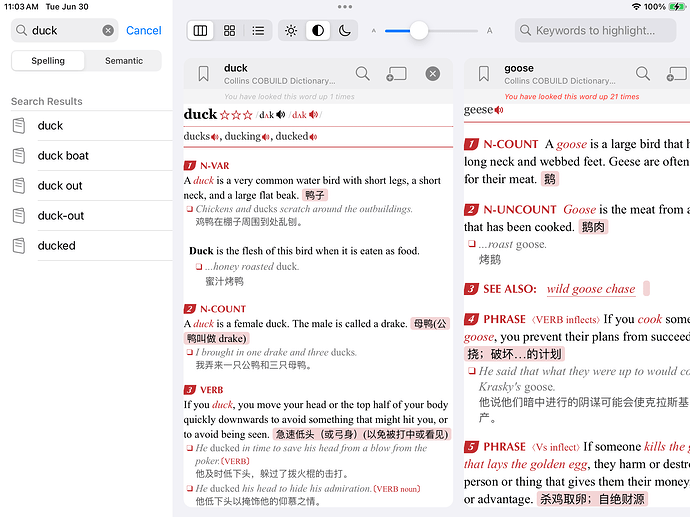Tap the small A font icon
Viewport: 690px width, 517px height.
click(x=374, y=31)
